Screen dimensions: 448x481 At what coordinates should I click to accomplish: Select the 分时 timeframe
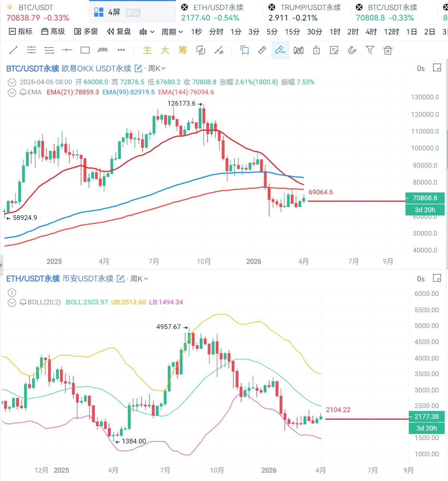[x=216, y=32]
